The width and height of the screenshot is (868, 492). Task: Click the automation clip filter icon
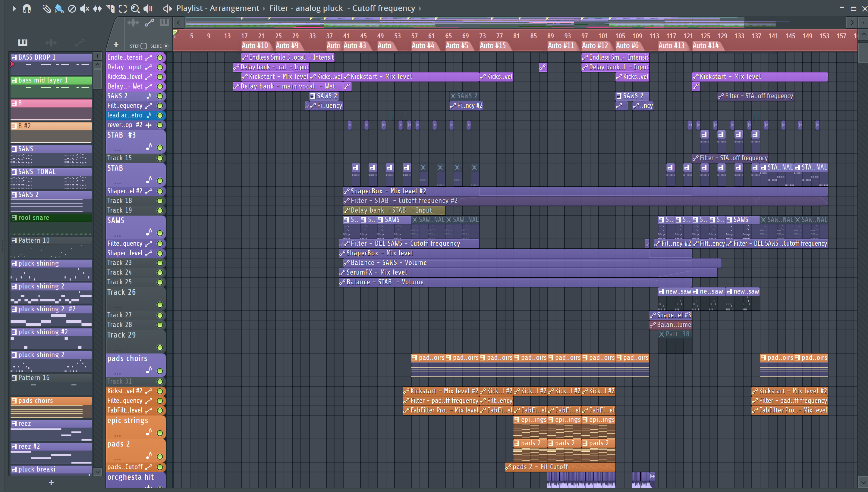coord(149,23)
